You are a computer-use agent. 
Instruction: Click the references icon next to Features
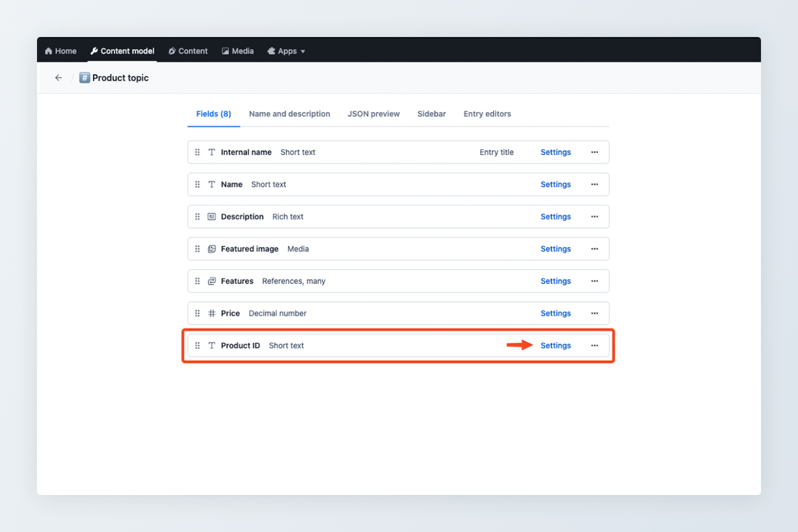click(212, 280)
